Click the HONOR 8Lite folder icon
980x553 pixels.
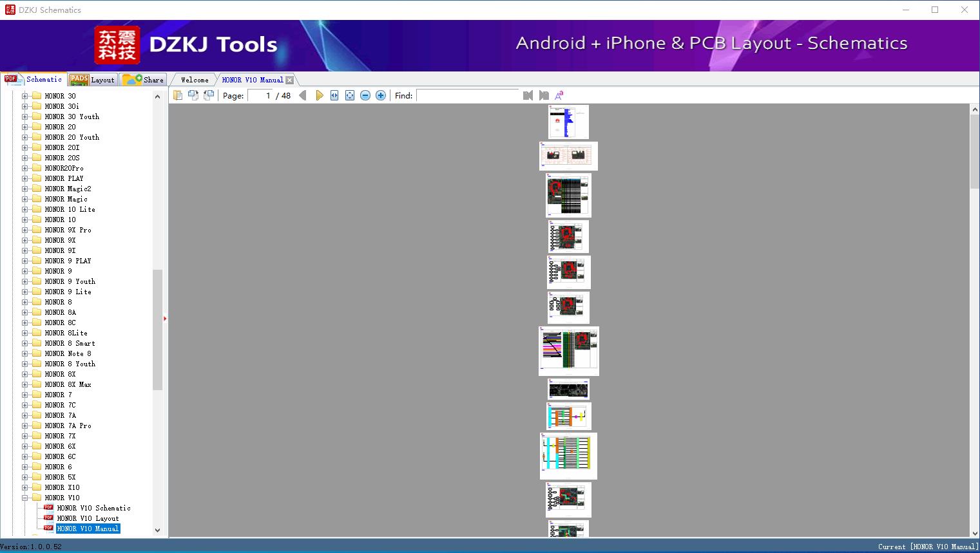(x=37, y=333)
